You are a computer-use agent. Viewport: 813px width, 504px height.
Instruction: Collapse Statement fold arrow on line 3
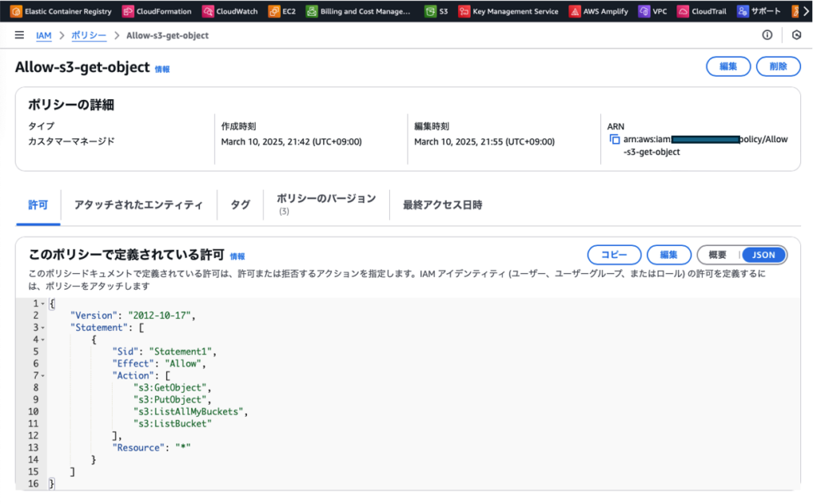click(43, 328)
